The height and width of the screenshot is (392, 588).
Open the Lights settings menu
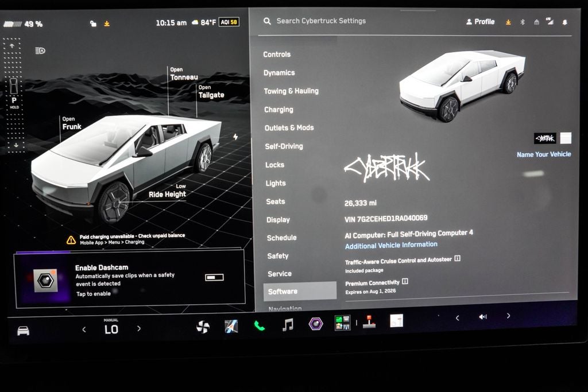[276, 183]
